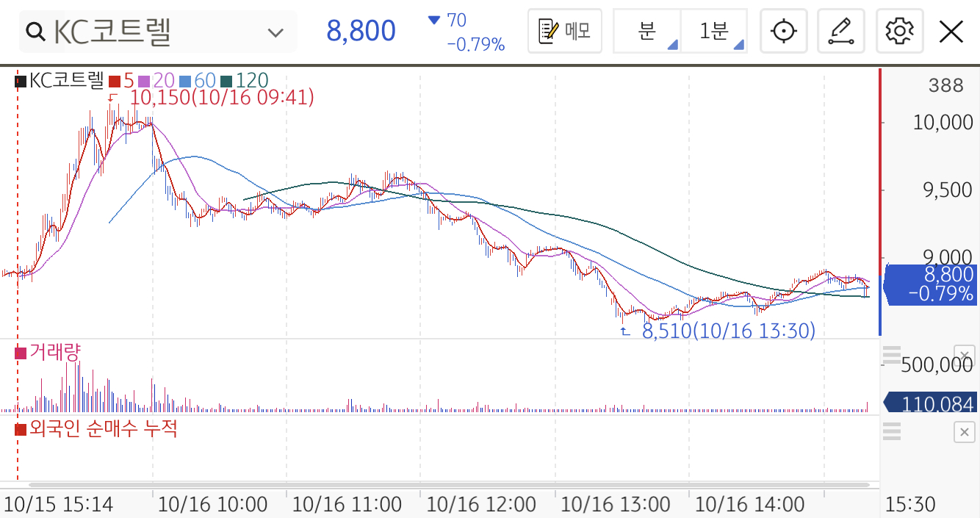Viewport: 980px width, 518px height.
Task: Click the 10/16 10:00 time axis label
Action: (x=212, y=505)
